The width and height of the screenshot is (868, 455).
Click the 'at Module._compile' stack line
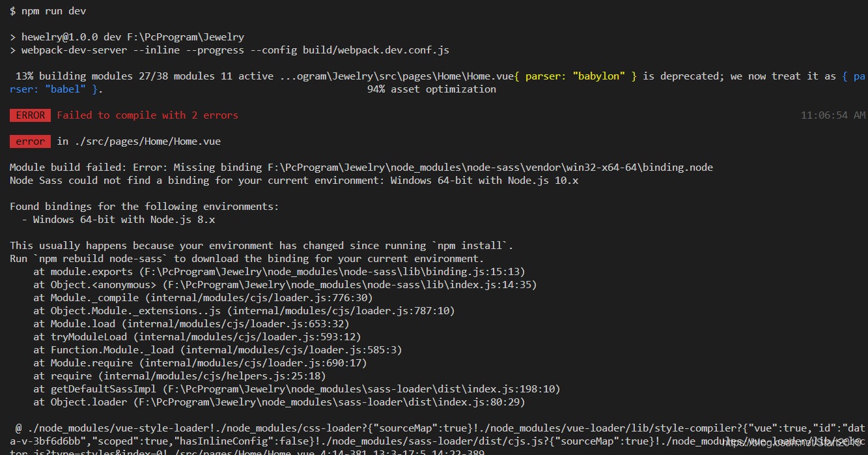203,298
